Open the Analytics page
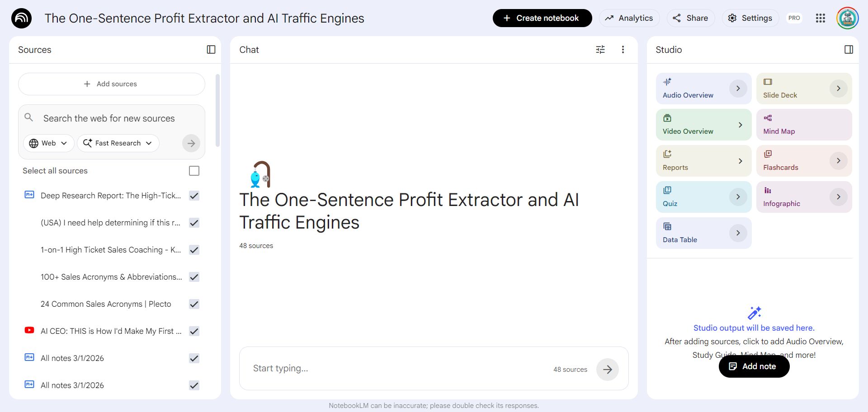 click(x=629, y=18)
